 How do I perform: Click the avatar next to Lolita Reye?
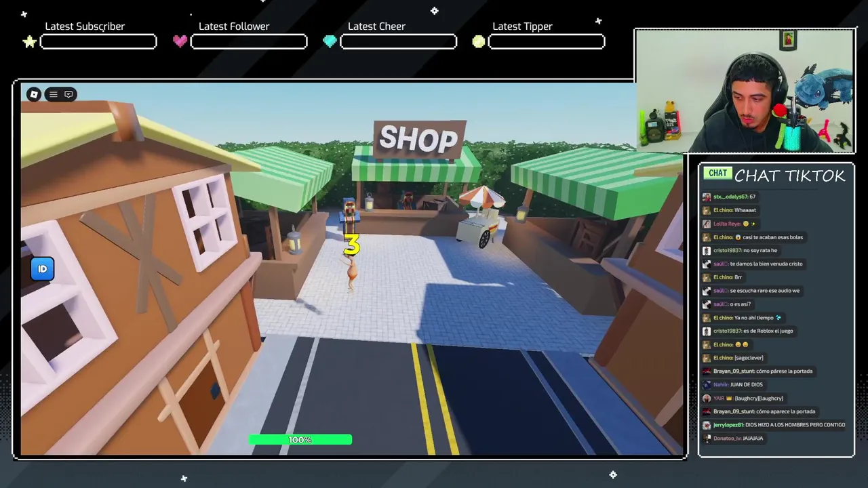pos(707,224)
